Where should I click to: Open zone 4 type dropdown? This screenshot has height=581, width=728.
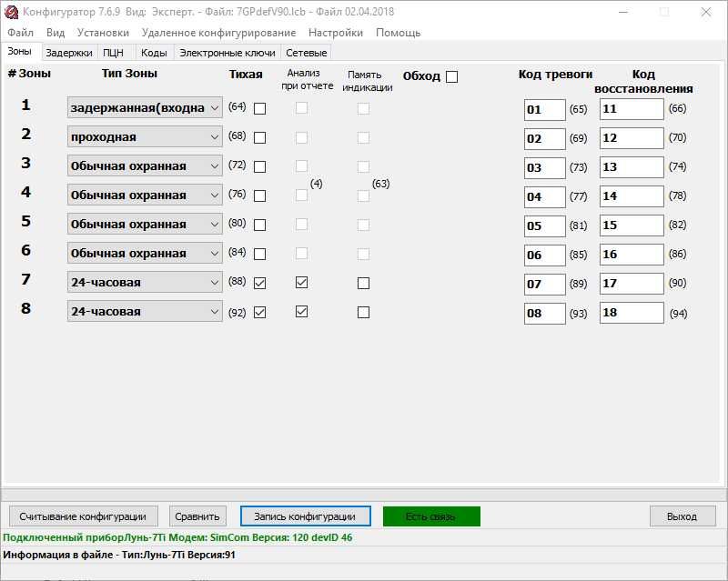tap(145, 195)
